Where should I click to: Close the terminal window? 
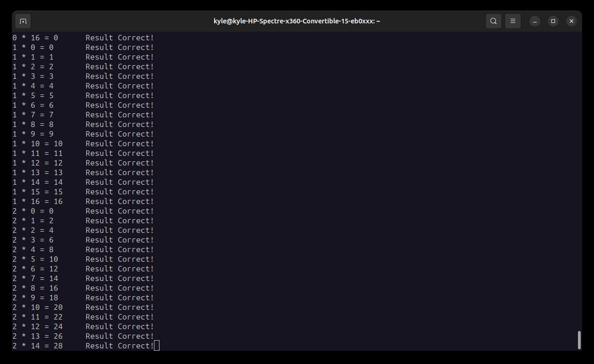tap(571, 21)
